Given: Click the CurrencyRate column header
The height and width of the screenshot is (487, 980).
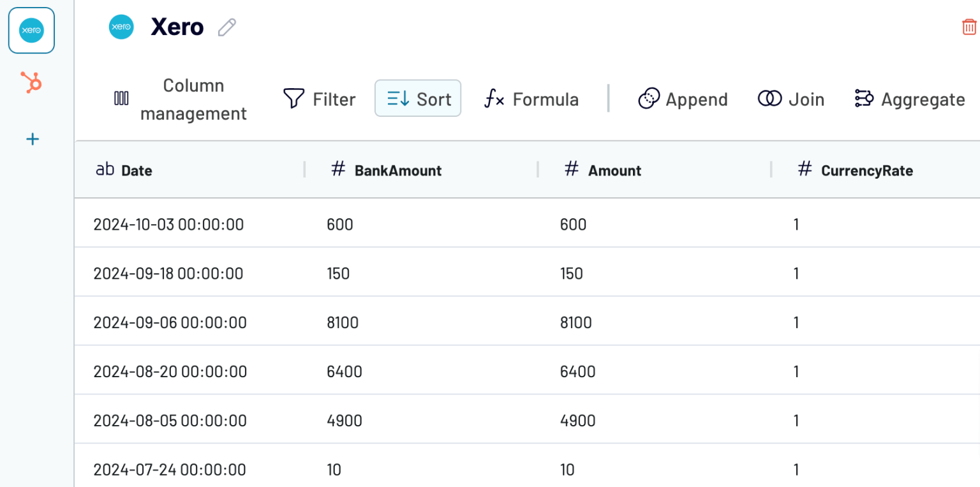Looking at the screenshot, I should (867, 170).
